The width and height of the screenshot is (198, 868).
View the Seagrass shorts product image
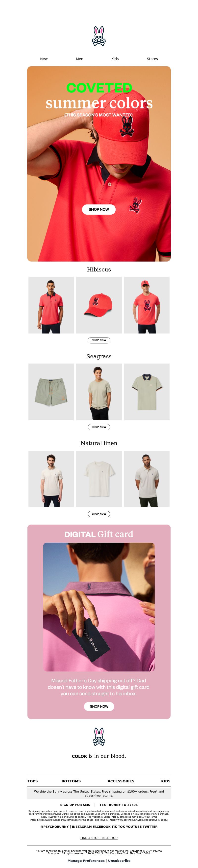point(51,392)
